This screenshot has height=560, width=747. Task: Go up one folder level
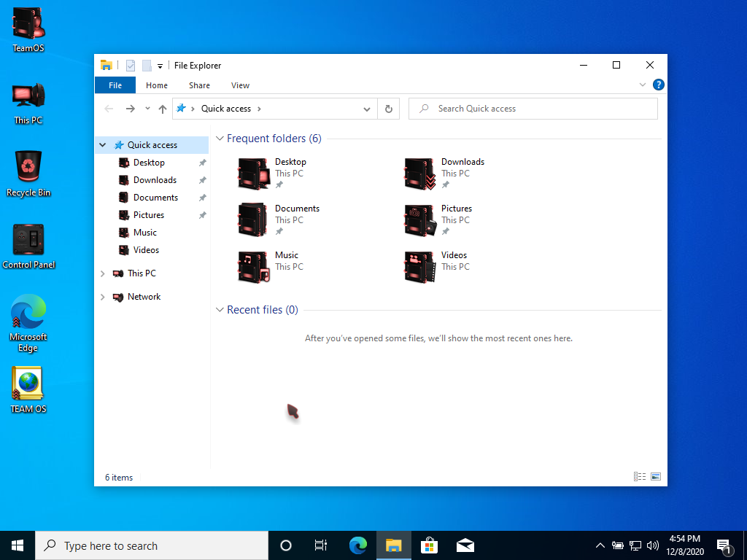163,109
